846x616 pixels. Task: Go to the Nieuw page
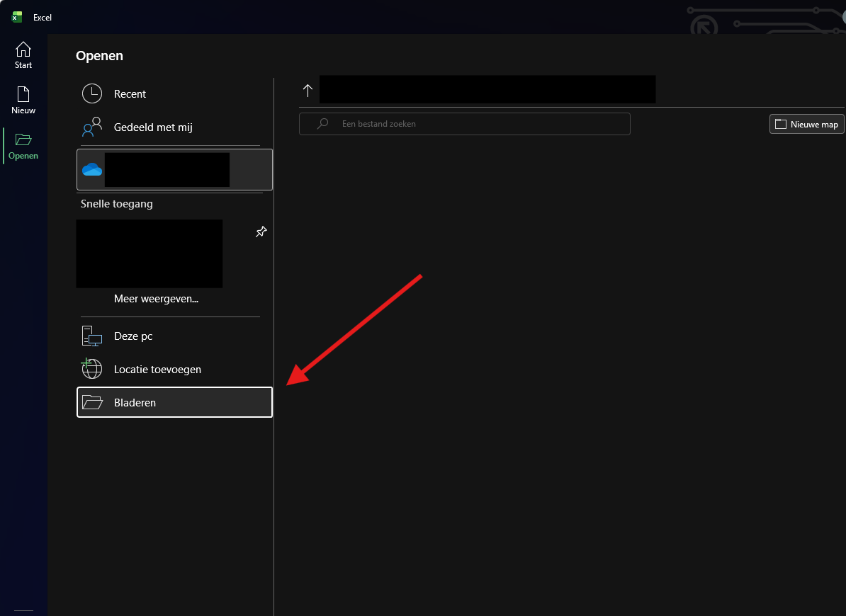tap(23, 101)
